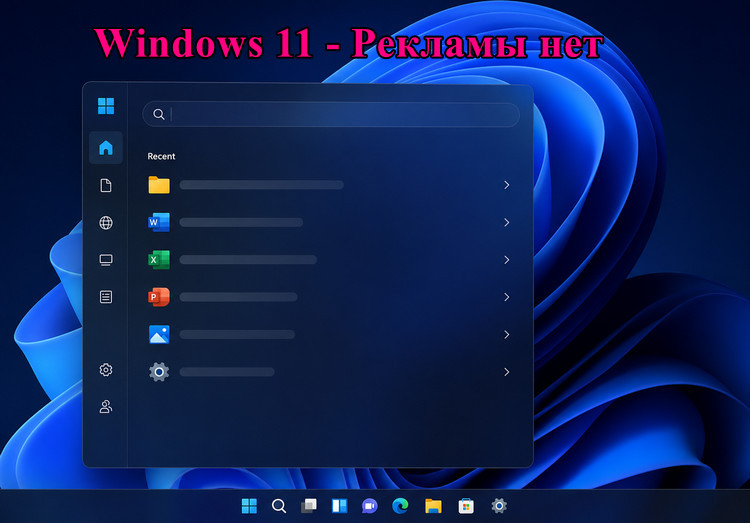Viewport: 750px width, 523px height.
Task: Open Widgets from the taskbar
Action: [x=340, y=506]
